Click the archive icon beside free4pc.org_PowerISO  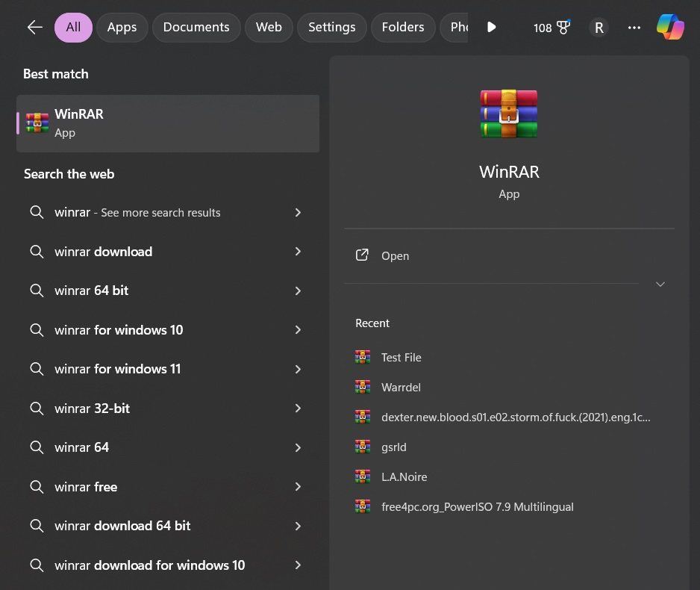363,506
